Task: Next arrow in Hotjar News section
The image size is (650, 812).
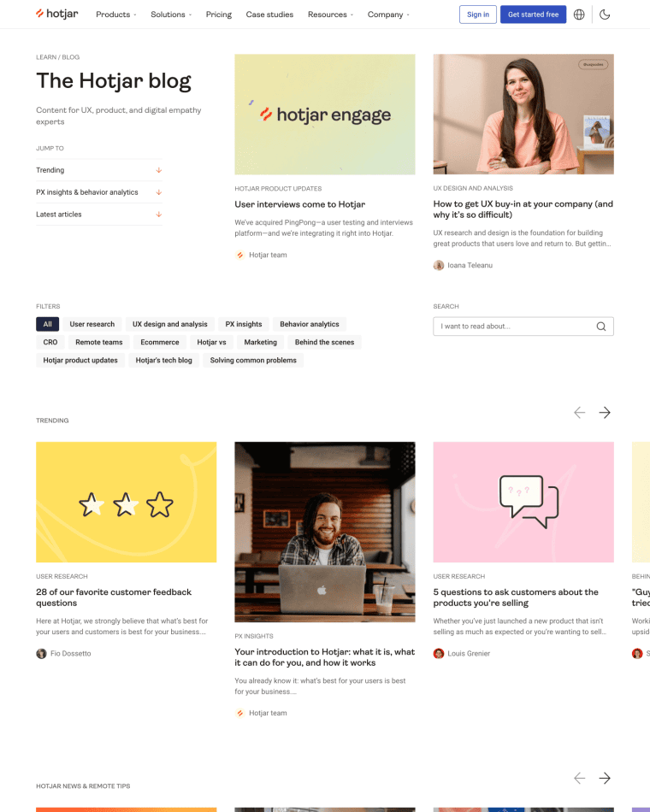Action: point(605,778)
